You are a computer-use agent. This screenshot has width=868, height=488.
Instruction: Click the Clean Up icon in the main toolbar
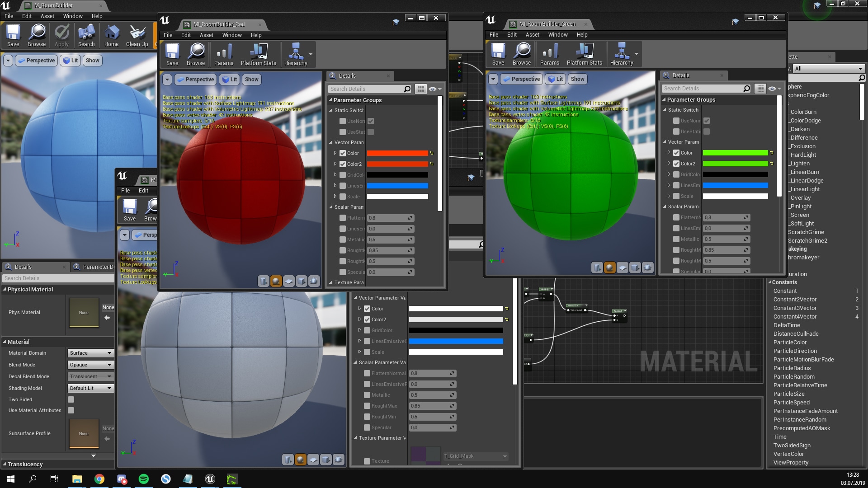click(137, 35)
